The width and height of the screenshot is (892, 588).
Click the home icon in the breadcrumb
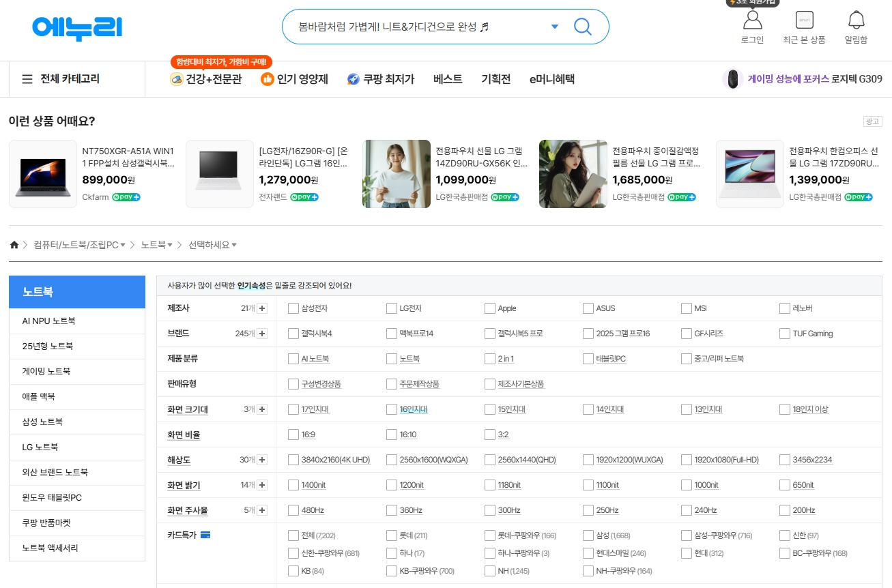coord(14,244)
